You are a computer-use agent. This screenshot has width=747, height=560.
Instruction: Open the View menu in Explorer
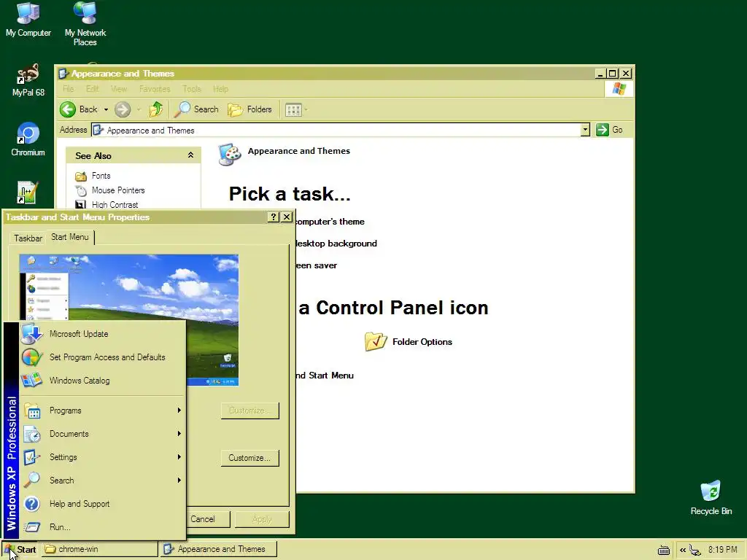pyautogui.click(x=119, y=89)
